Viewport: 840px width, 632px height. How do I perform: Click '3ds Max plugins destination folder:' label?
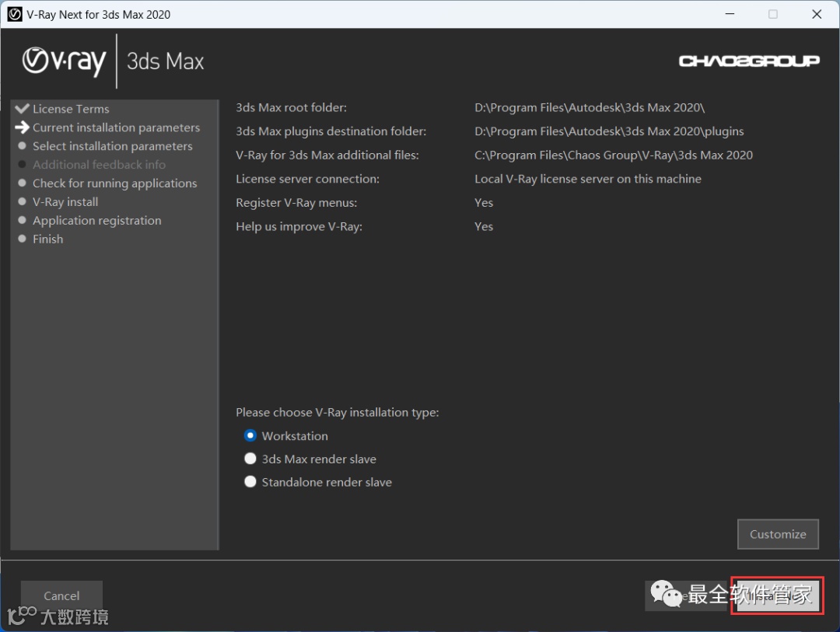point(331,131)
